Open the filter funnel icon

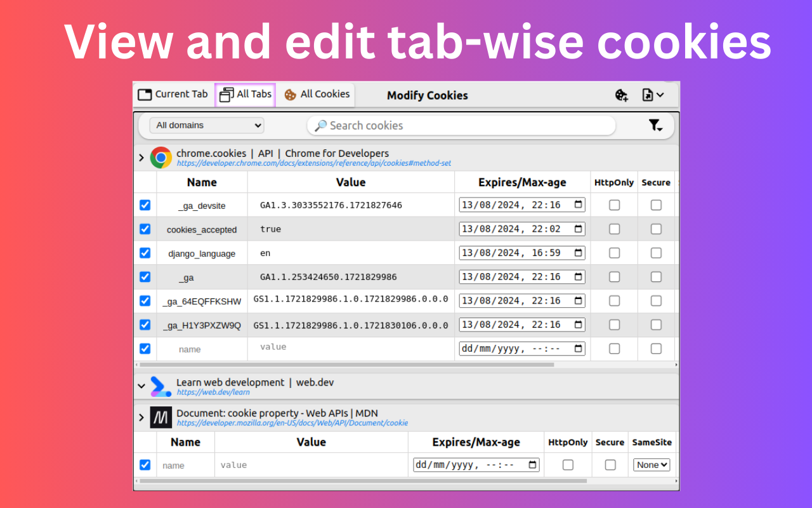pos(655,126)
